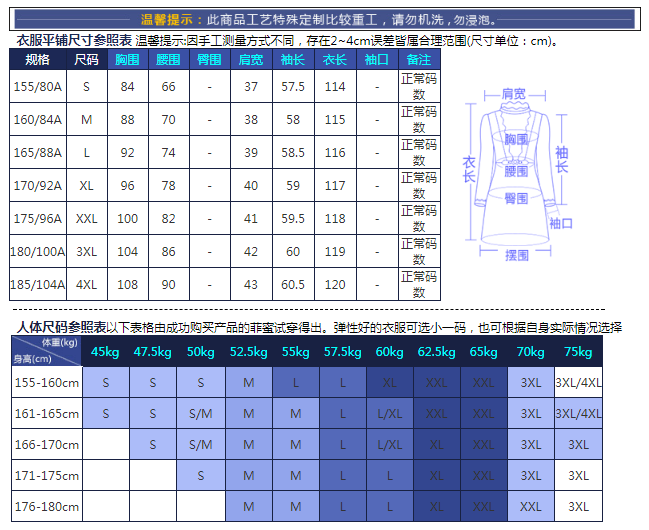Click the 袖口 label on the dress diagram
Image resolution: width=649 pixels, height=530 pixels.
point(561,223)
